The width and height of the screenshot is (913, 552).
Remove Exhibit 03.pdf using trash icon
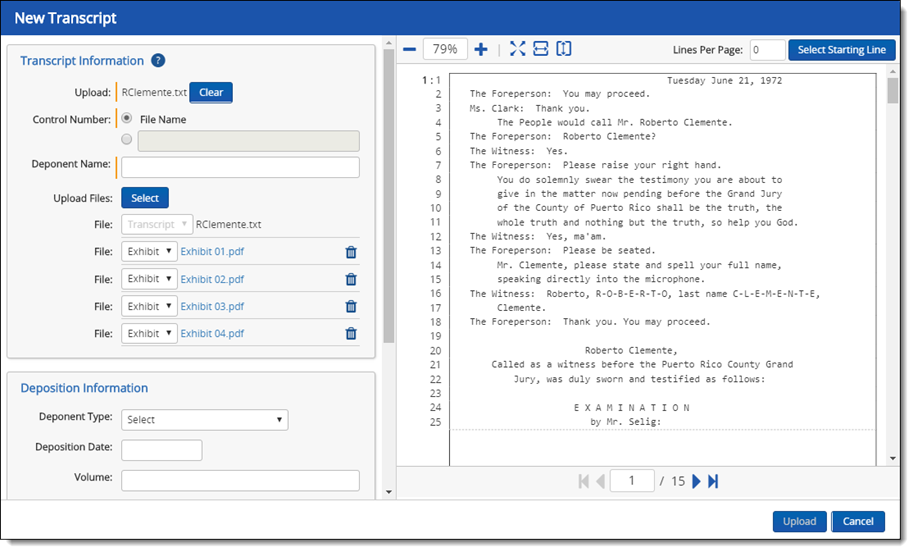[351, 307]
